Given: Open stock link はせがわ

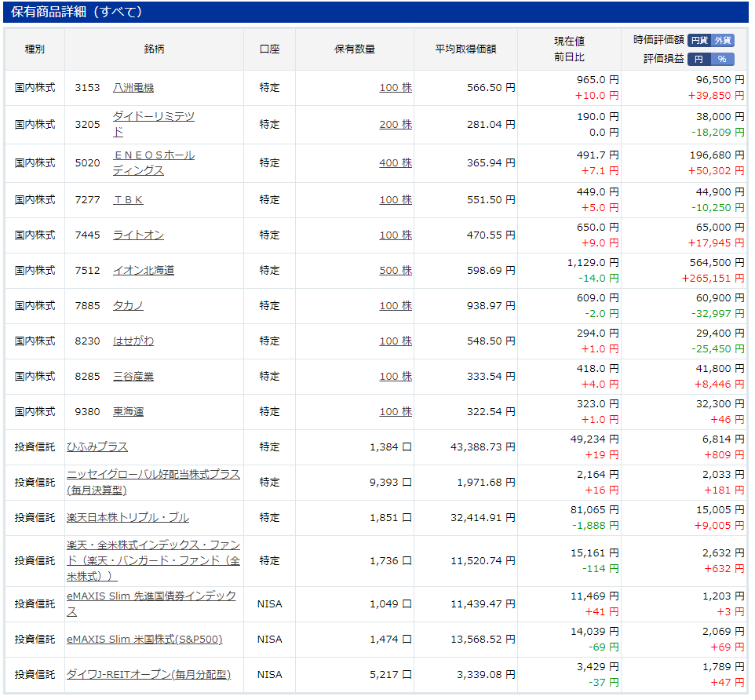Looking at the screenshot, I should pos(133,341).
